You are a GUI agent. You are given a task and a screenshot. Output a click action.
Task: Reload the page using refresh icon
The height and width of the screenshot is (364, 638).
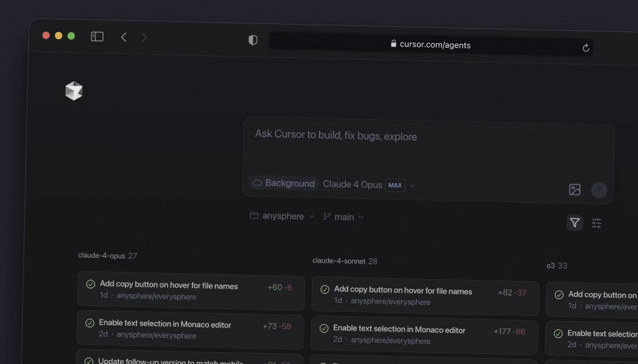(x=585, y=48)
